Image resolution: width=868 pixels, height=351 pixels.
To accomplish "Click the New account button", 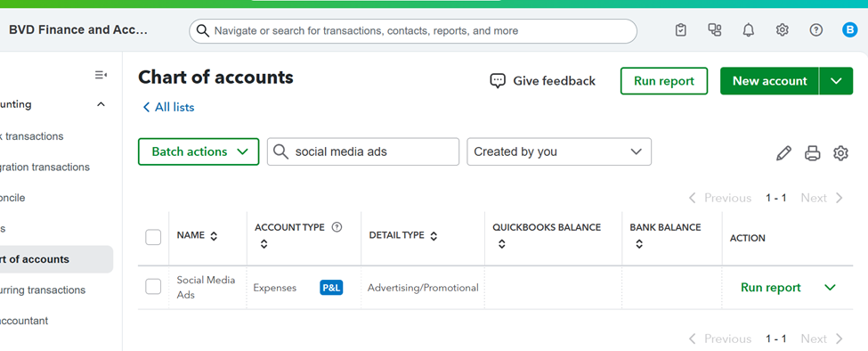I will [x=769, y=81].
